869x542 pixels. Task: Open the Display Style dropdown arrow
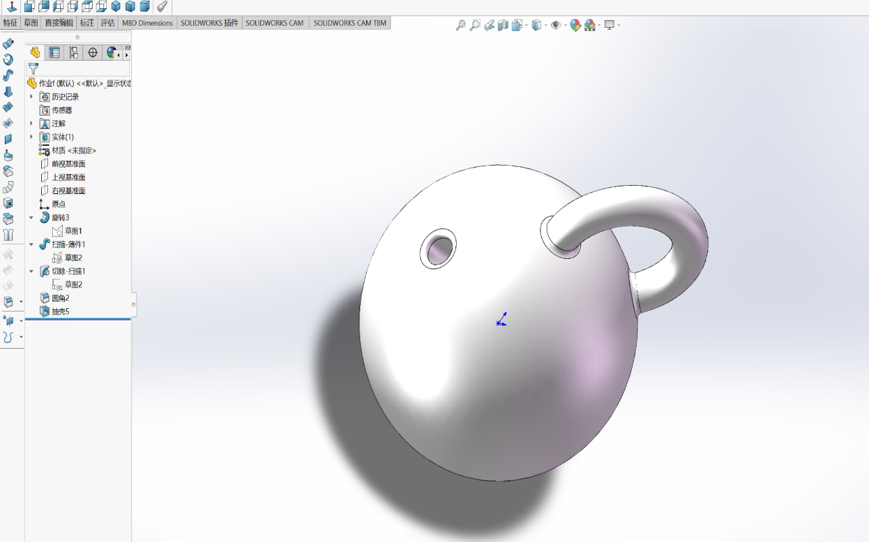click(x=546, y=25)
